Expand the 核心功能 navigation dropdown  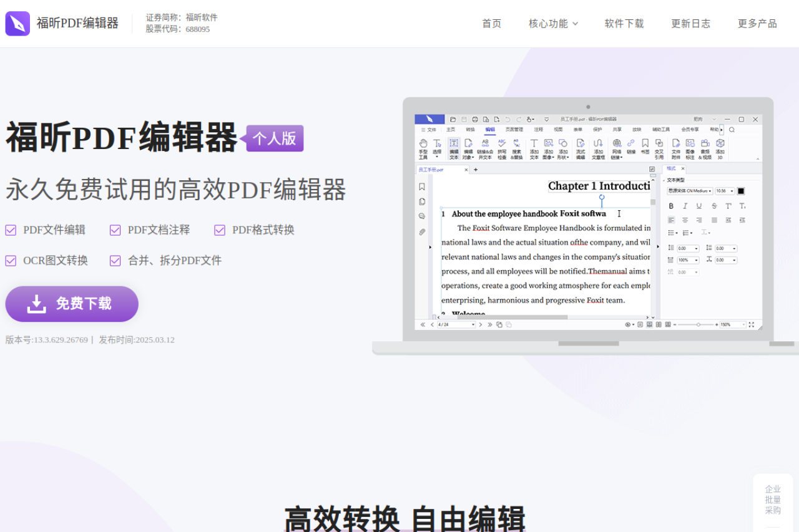tap(553, 24)
